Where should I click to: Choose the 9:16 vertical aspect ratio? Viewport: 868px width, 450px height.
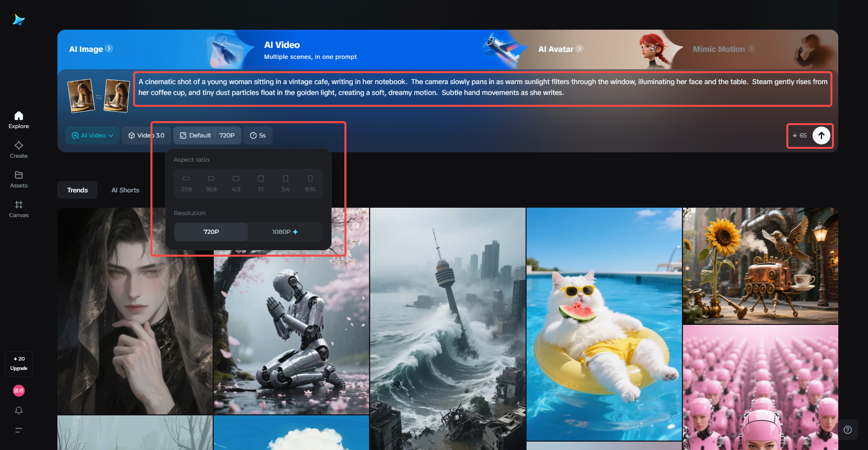pyautogui.click(x=310, y=182)
